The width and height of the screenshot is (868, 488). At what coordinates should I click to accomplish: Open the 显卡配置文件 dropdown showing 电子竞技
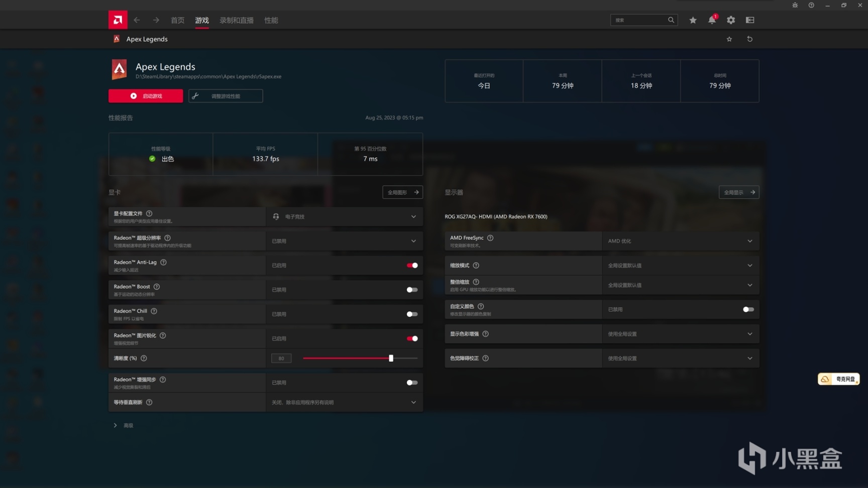pos(344,217)
